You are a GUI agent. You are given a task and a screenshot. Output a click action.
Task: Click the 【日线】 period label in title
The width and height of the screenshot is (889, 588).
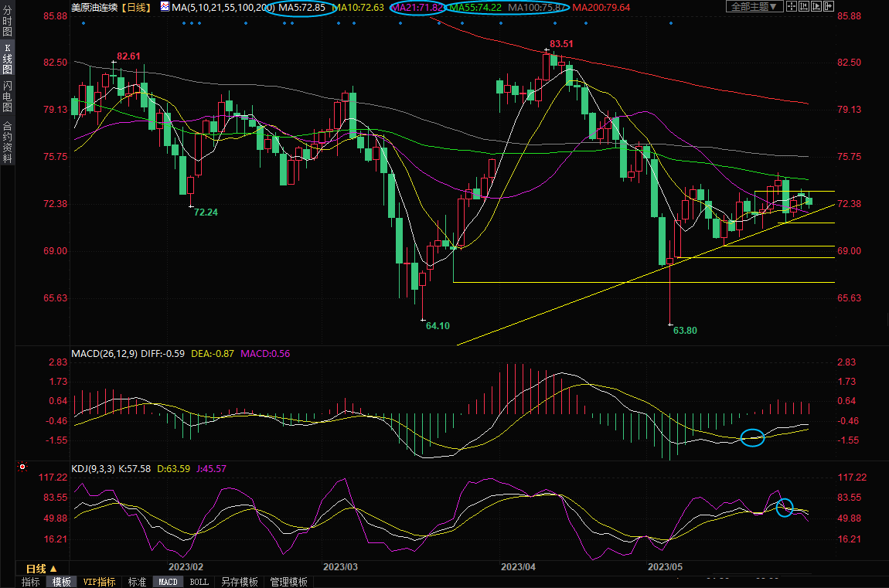(x=135, y=7)
